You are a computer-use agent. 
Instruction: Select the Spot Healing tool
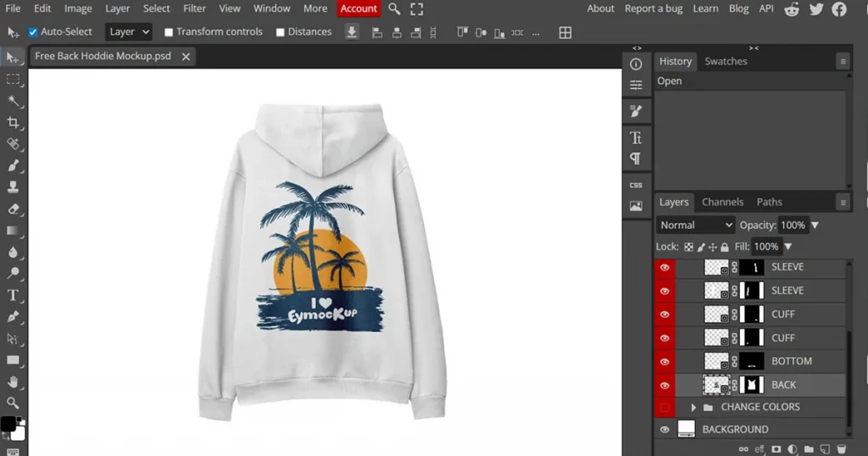(13, 144)
